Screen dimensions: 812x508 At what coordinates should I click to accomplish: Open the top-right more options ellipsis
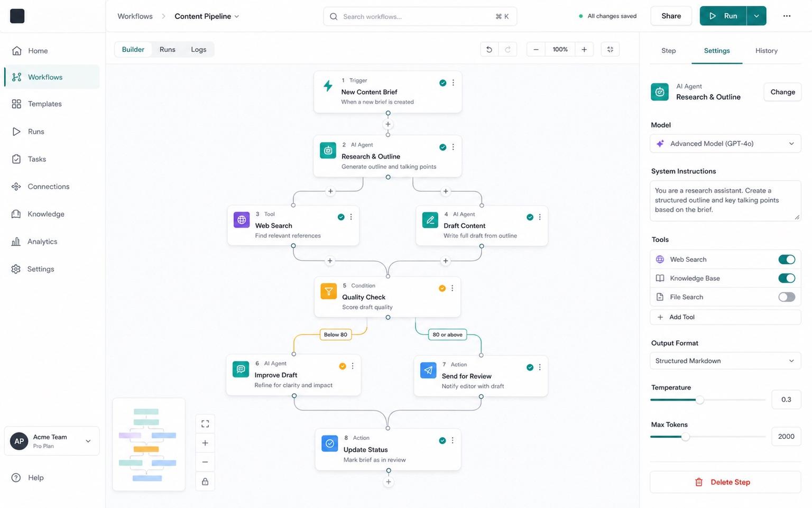(787, 16)
